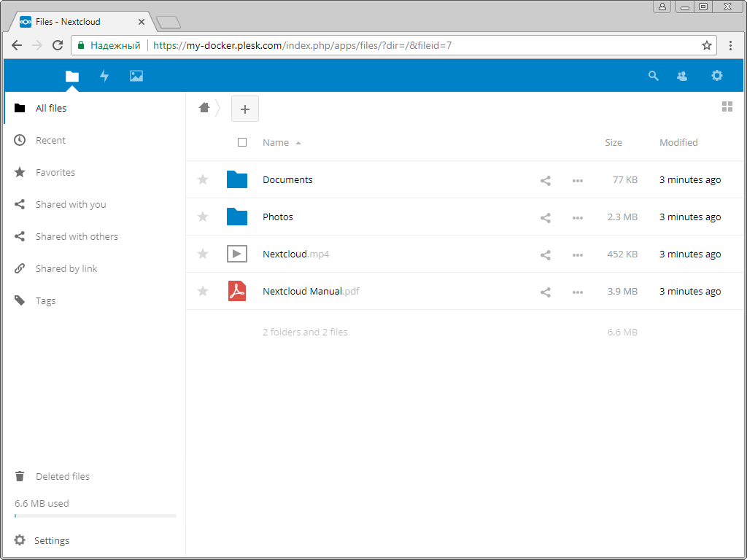This screenshot has width=747, height=560.
Task: Open more actions for Photos
Action: tap(578, 217)
